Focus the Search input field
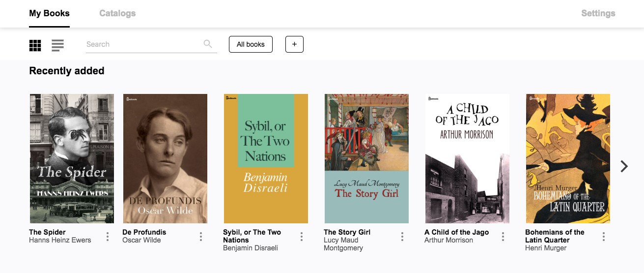This screenshot has height=273, width=644. coord(142,44)
